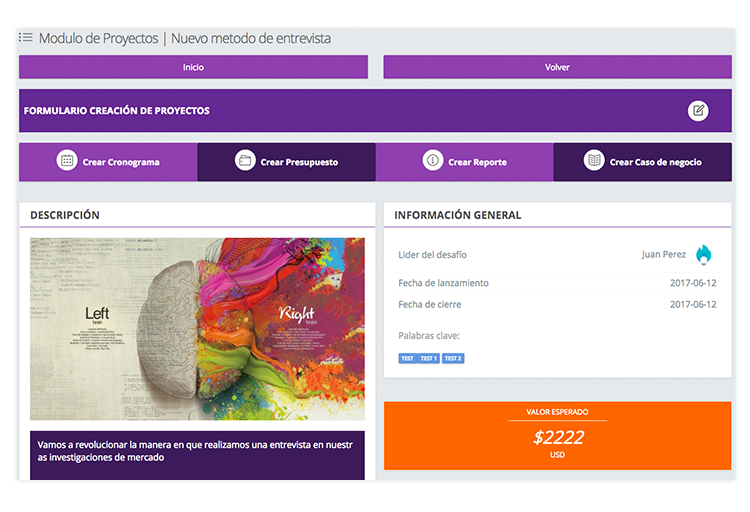Go to Inicio
The image size is (750, 512).
pyautogui.click(x=193, y=67)
